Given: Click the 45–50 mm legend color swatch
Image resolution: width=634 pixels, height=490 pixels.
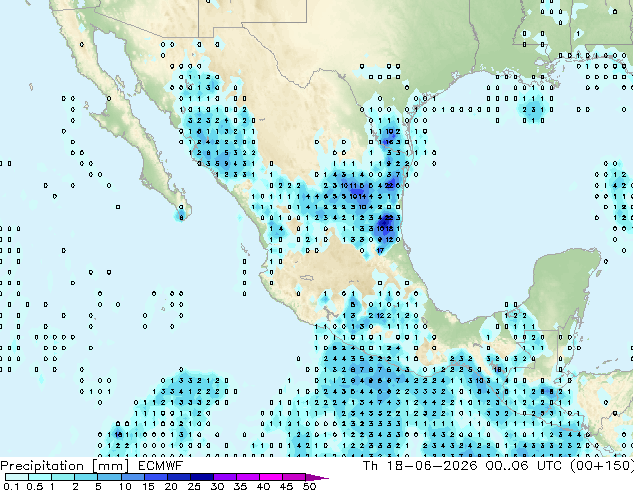Looking at the screenshot, I should click(294, 477).
